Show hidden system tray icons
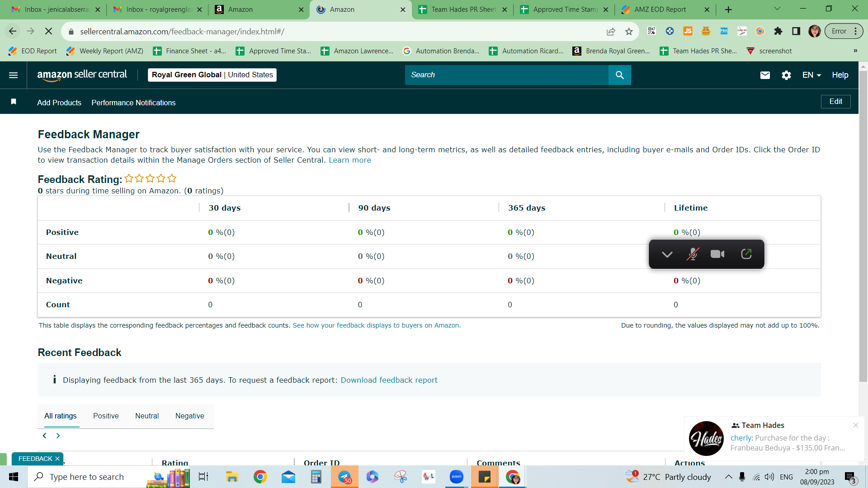The image size is (868, 488). [x=728, y=477]
